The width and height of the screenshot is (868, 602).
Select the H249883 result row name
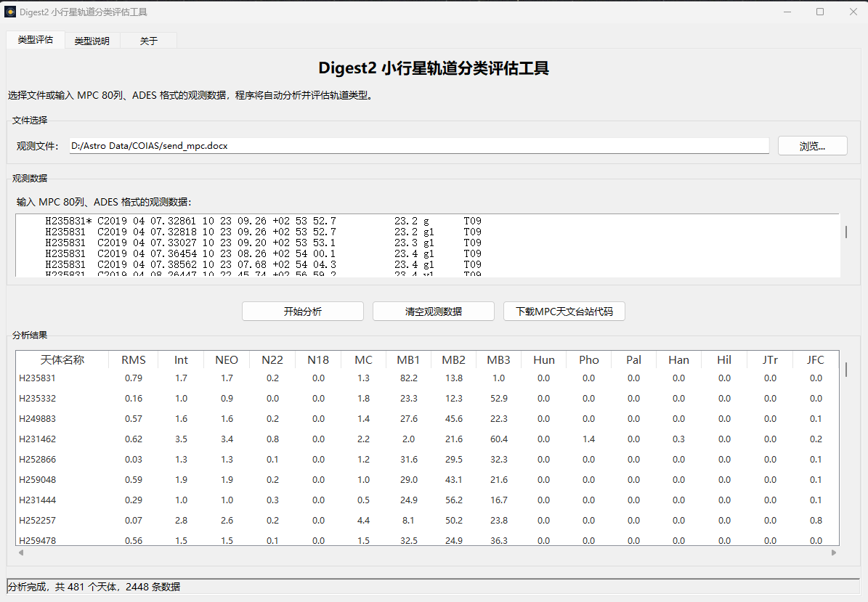(x=37, y=419)
